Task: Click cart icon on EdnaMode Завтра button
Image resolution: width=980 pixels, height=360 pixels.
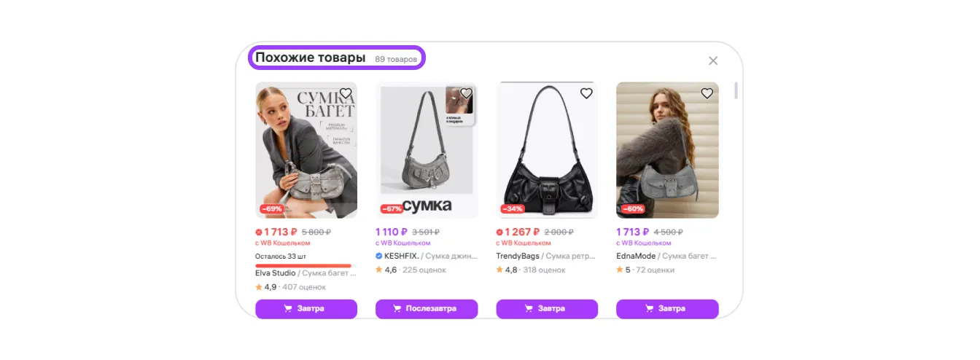Action: point(649,308)
